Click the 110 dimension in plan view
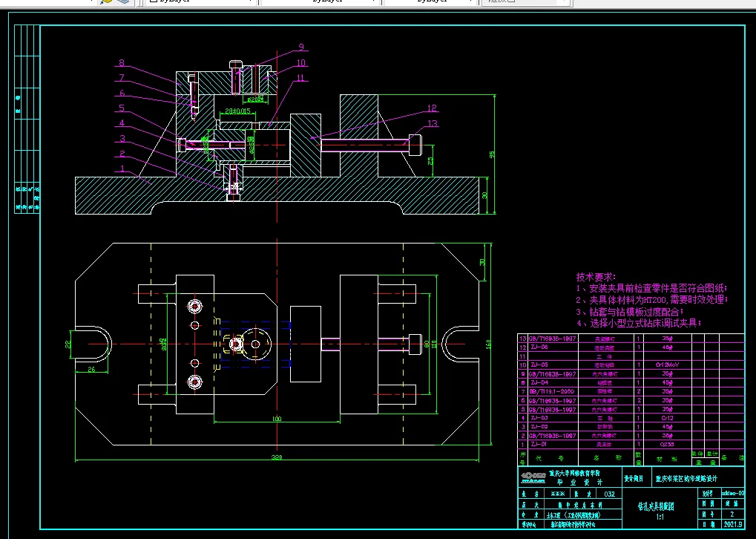Viewport: 756px width, 539px height. 434,344
